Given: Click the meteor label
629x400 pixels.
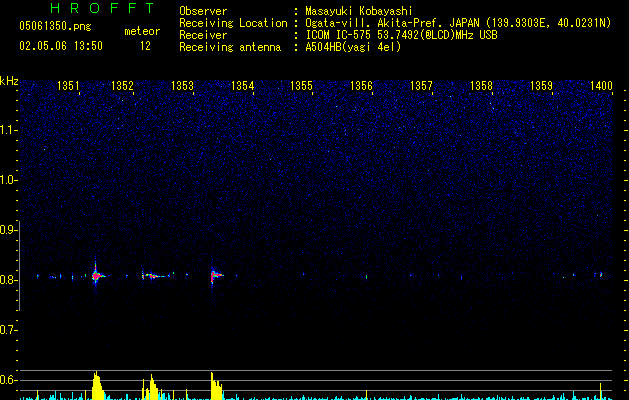Looking at the screenshot, I should tap(142, 31).
